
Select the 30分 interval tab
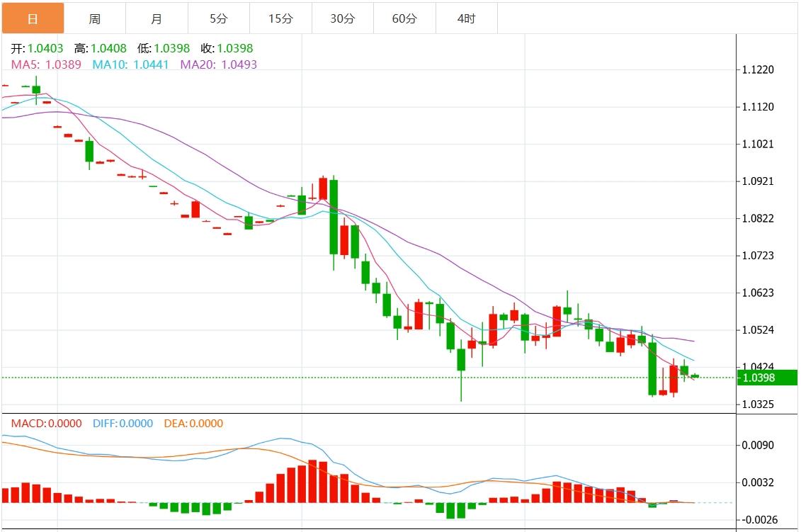(342, 18)
